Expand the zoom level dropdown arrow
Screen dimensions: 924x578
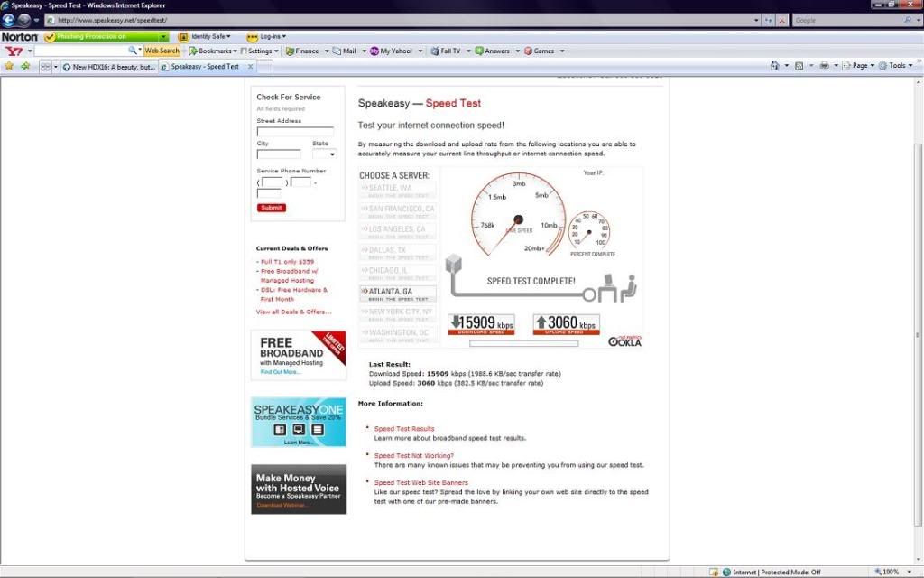click(909, 572)
